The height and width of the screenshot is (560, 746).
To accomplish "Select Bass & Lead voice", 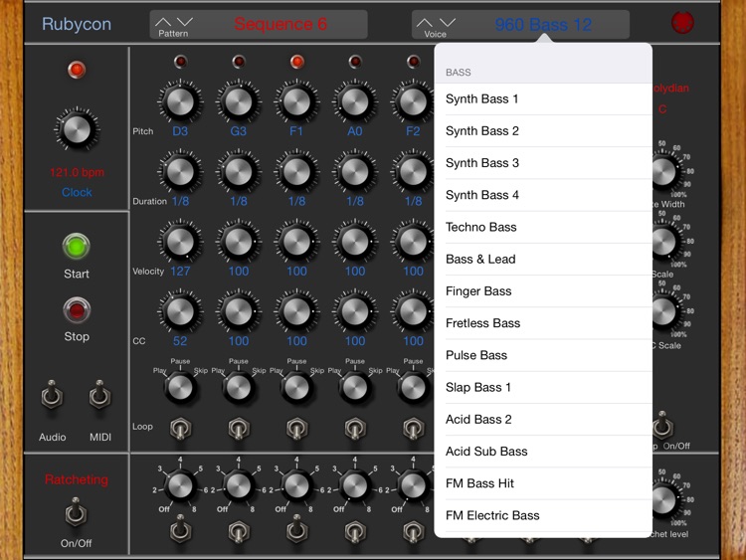I will tap(543, 259).
